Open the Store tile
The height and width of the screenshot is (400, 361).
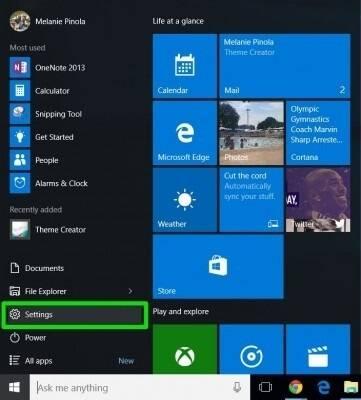coord(218,266)
